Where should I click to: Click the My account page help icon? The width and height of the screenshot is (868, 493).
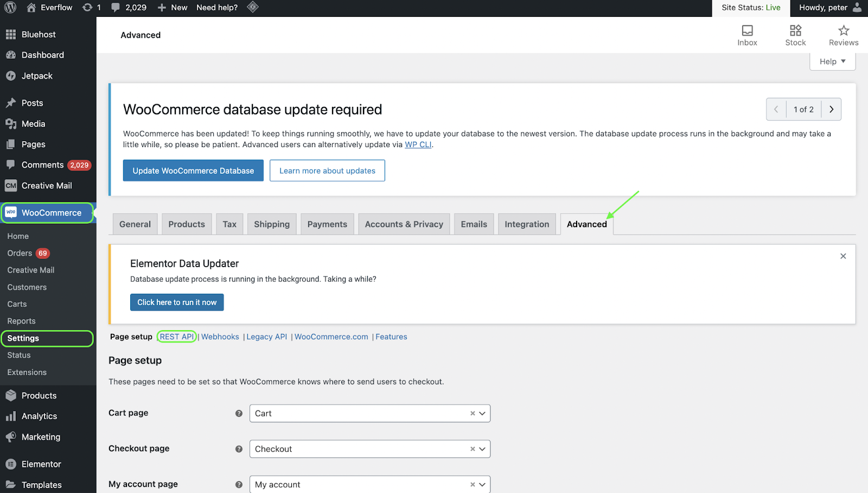click(x=239, y=484)
